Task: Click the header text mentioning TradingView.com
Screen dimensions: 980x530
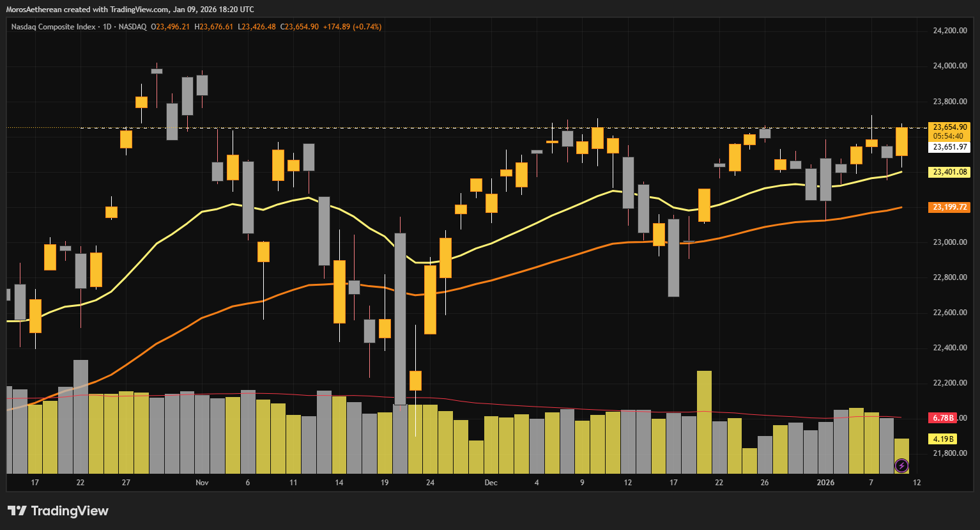Action: [x=130, y=10]
